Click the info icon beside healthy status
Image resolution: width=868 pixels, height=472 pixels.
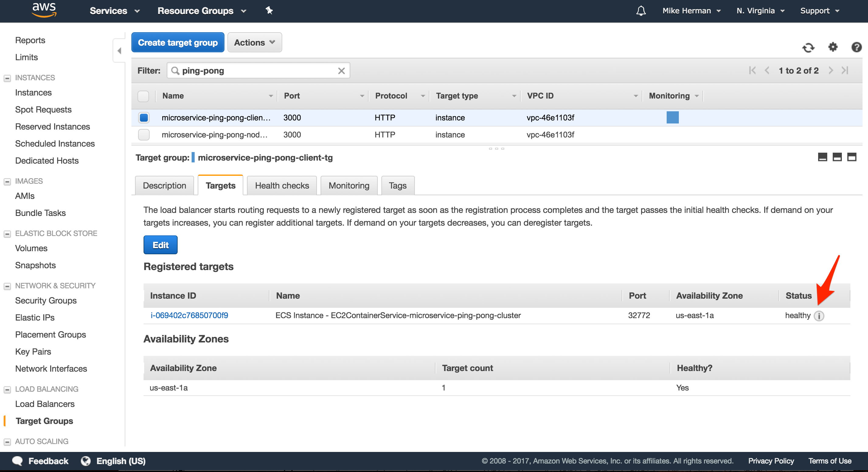coord(819,316)
